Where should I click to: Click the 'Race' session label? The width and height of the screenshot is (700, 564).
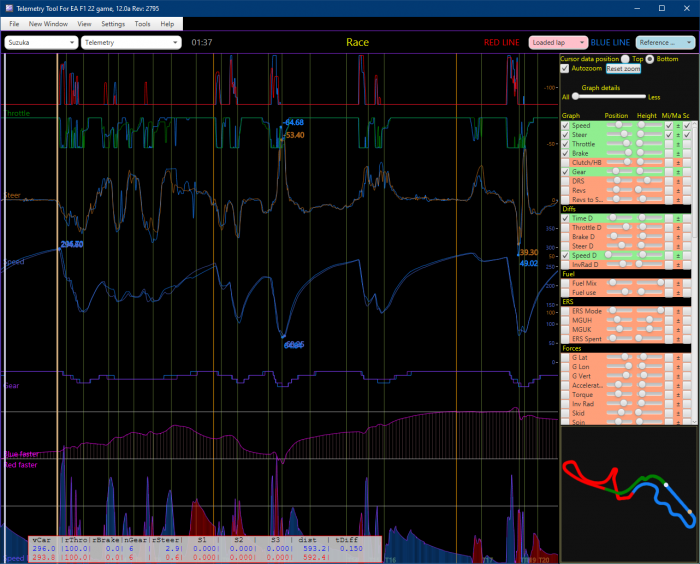(x=358, y=42)
